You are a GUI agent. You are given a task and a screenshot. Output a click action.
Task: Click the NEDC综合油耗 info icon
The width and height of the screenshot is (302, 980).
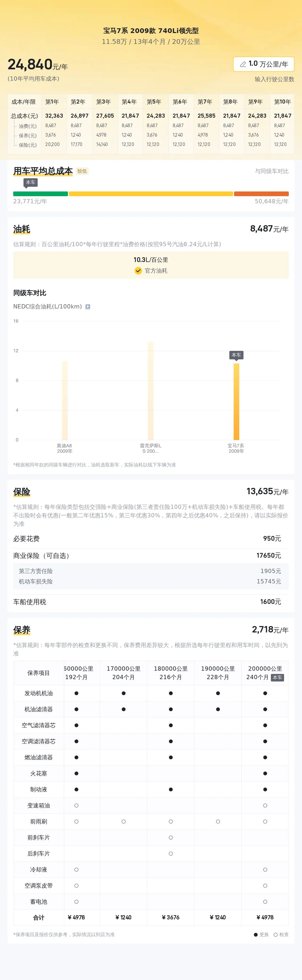click(x=88, y=307)
